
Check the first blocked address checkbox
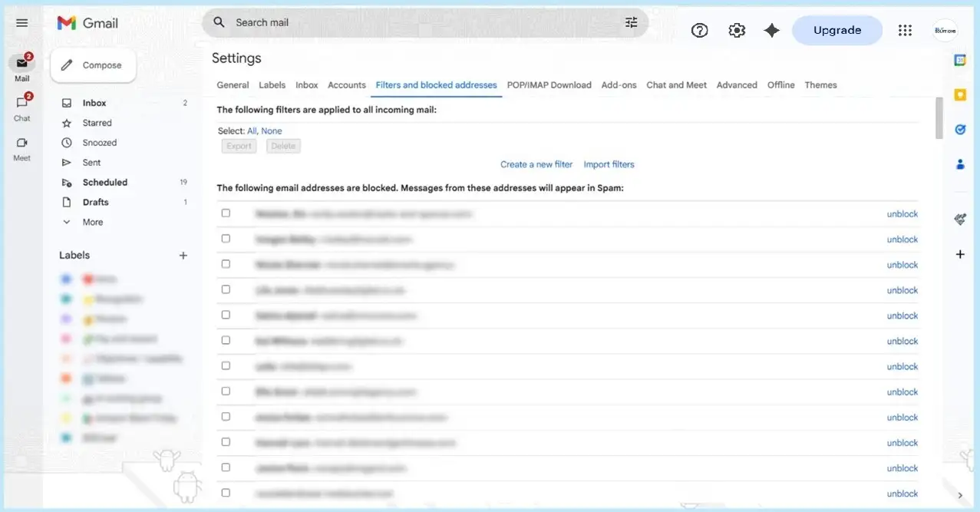[226, 213]
